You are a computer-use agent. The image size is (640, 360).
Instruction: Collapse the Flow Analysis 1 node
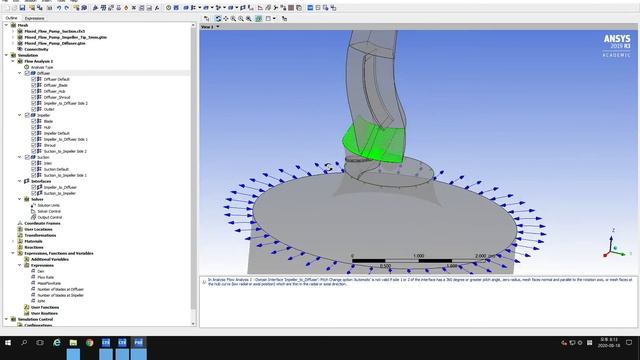point(13,61)
